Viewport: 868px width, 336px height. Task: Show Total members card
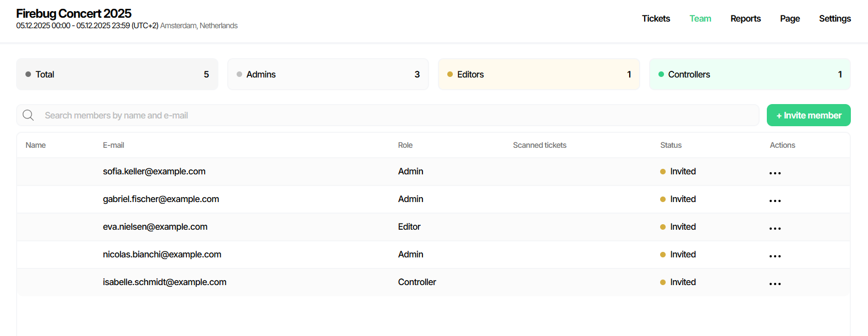(x=117, y=74)
